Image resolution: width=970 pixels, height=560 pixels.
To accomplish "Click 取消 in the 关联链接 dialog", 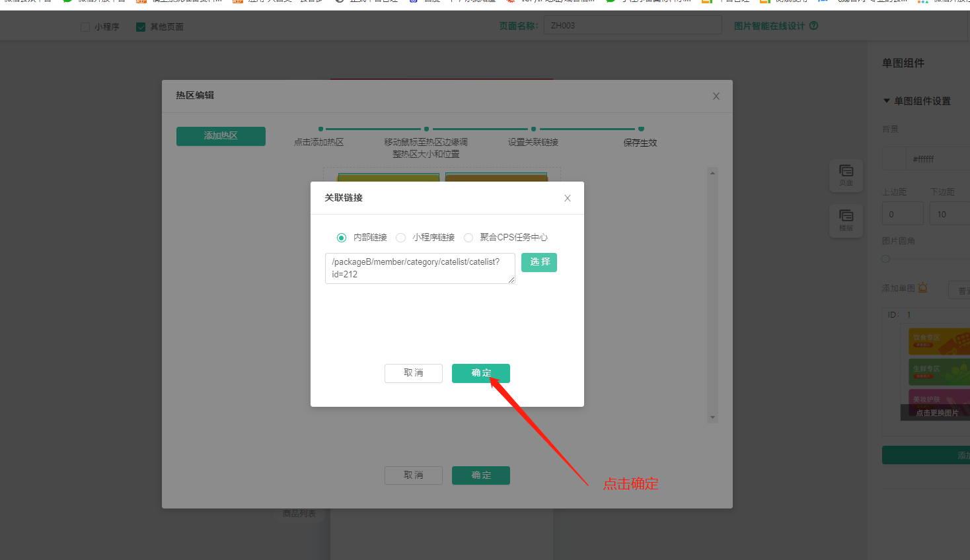I will click(x=413, y=373).
